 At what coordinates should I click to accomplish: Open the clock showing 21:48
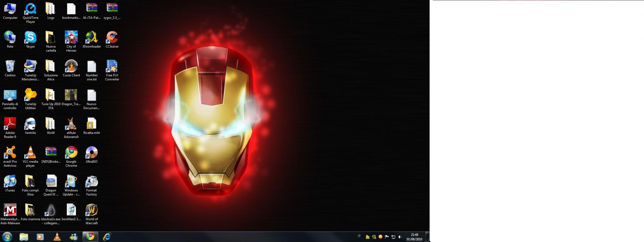pyautogui.click(x=415, y=237)
